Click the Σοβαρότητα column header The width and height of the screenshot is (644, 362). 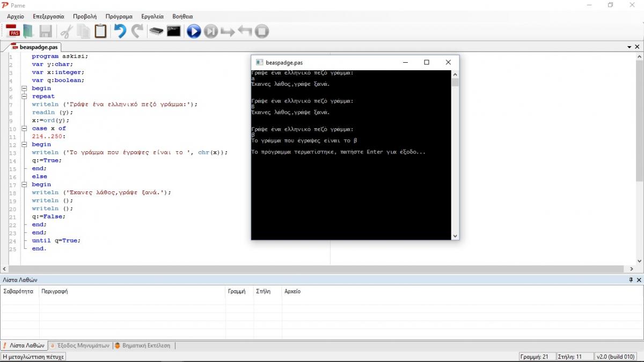coord(20,291)
